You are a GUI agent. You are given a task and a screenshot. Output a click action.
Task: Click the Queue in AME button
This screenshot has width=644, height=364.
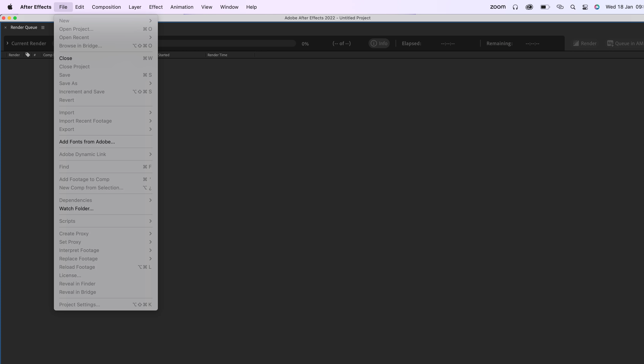point(625,43)
